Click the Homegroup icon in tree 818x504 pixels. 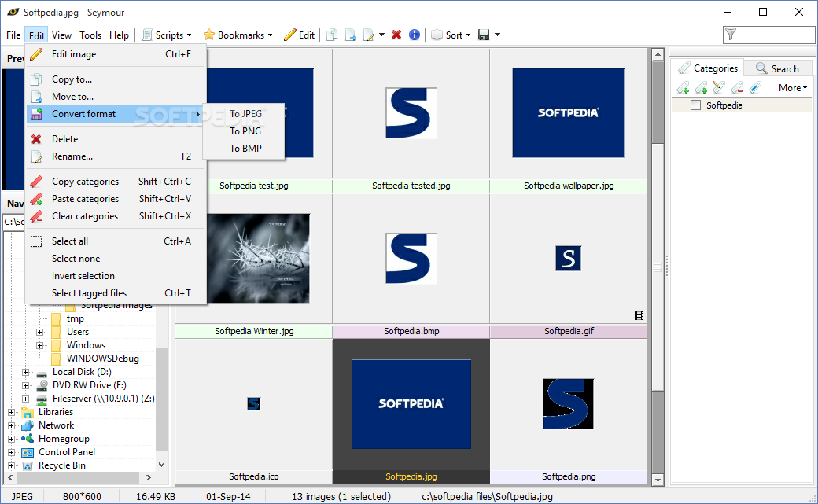[x=28, y=439]
